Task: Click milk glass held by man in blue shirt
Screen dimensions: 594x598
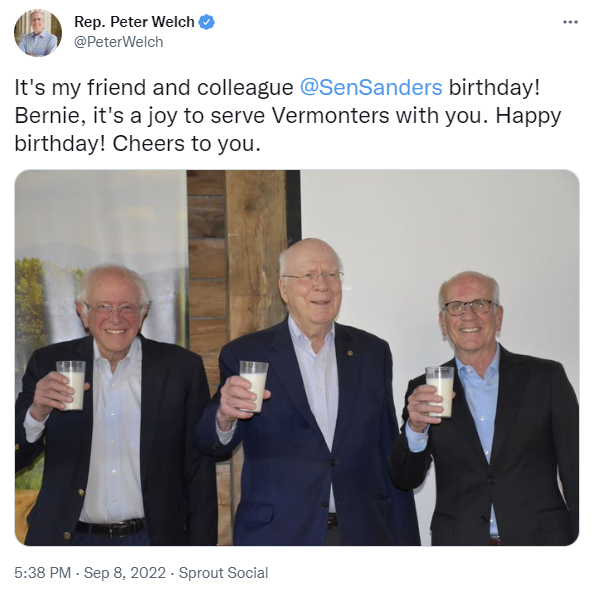Action: pyautogui.click(x=440, y=392)
